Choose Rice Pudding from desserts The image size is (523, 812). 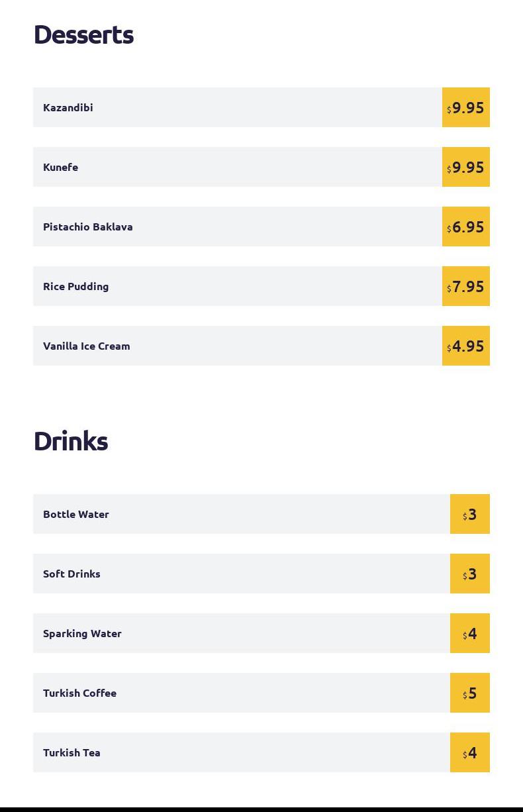(76, 286)
